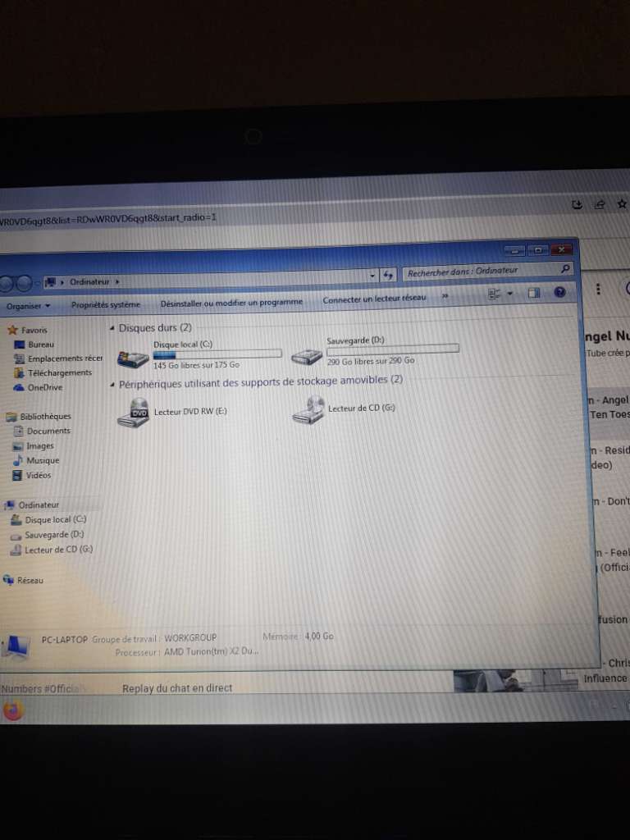Select Disque local (C:) in navigation tree
Screen dimensions: 630x840
[55, 519]
